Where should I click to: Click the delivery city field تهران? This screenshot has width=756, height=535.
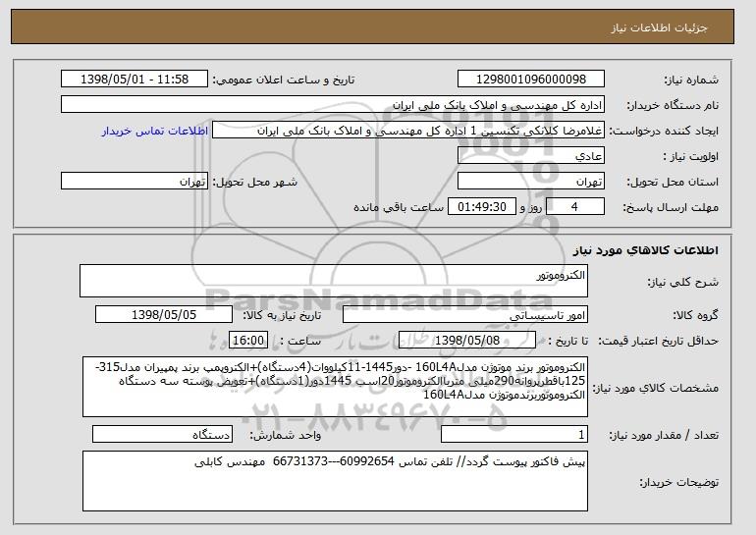135,182
